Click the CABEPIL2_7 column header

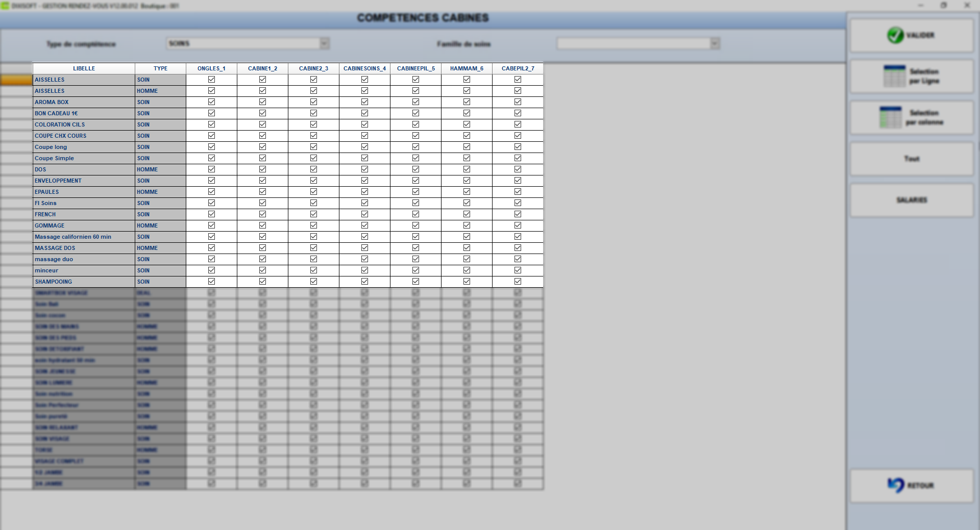coord(518,68)
